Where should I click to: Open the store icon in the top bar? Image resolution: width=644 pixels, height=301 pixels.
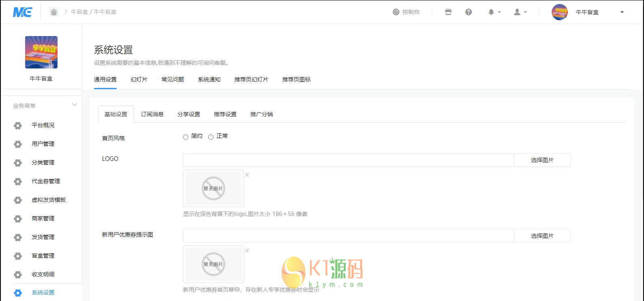point(448,12)
